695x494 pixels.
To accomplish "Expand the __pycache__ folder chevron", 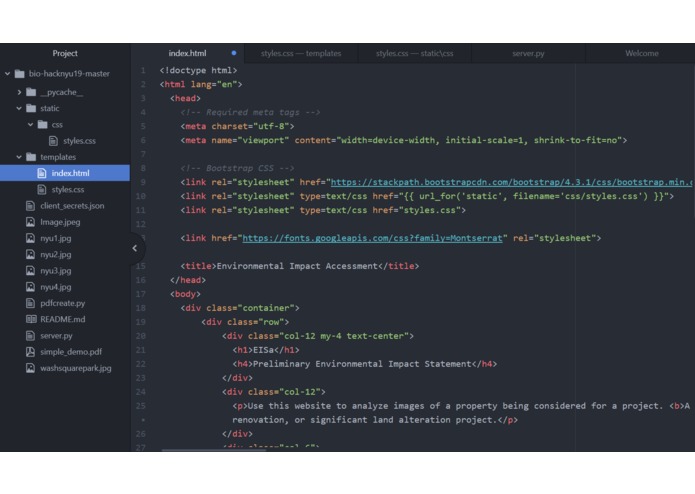I will [x=19, y=92].
